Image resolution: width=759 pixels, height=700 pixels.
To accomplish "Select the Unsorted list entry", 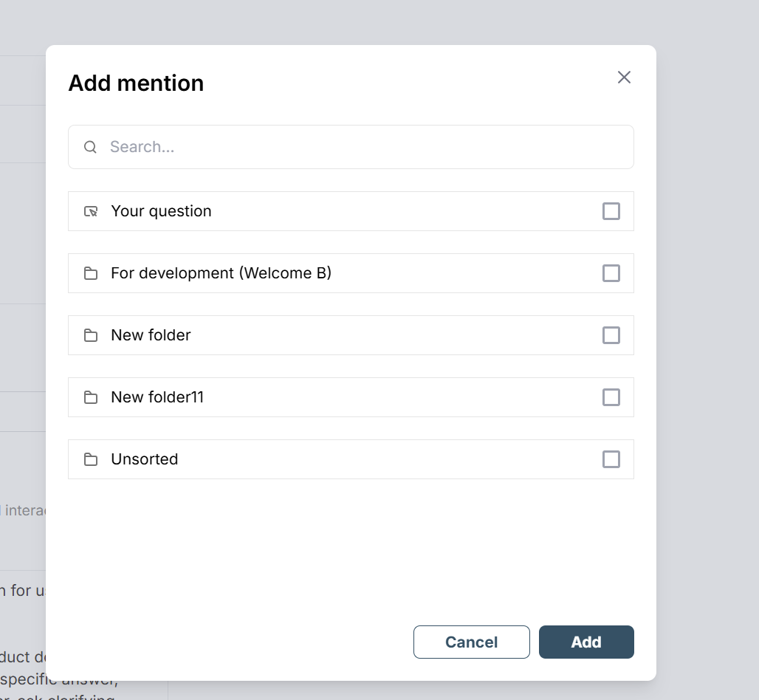I will [351, 459].
